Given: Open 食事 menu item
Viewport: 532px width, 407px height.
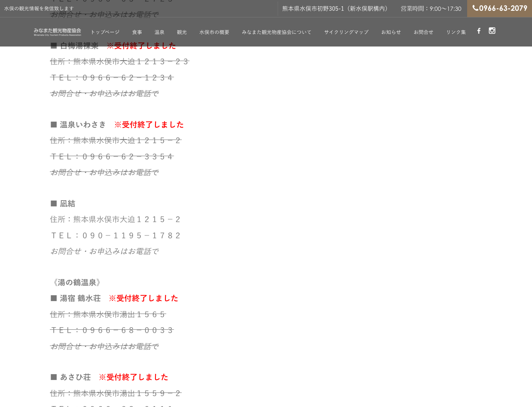Looking at the screenshot, I should (137, 32).
